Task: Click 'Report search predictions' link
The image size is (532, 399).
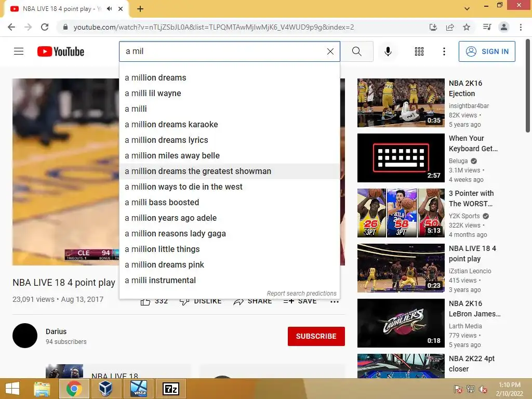Action: 301,294
